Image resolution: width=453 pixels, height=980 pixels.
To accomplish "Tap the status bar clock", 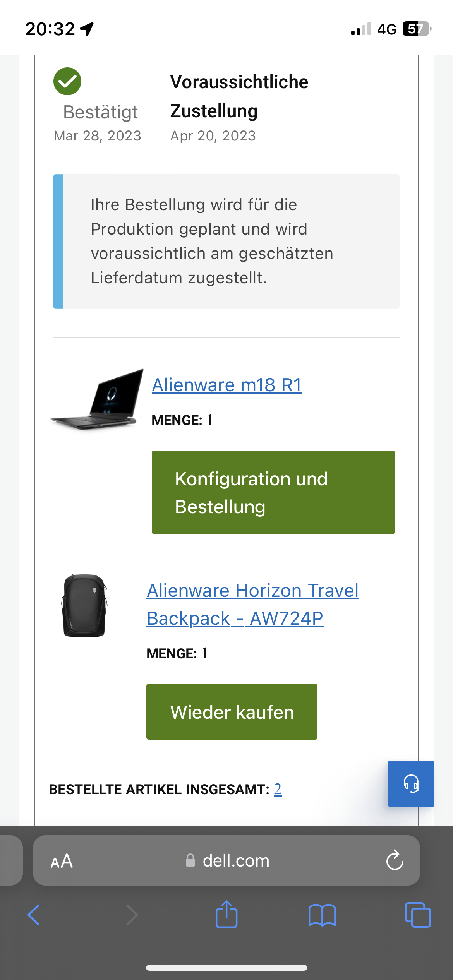I will coord(50,29).
